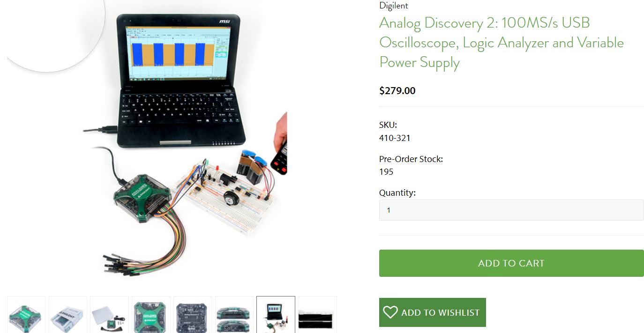
Task: Select the dark bottom-view device thumbnail
Action: coord(193,314)
